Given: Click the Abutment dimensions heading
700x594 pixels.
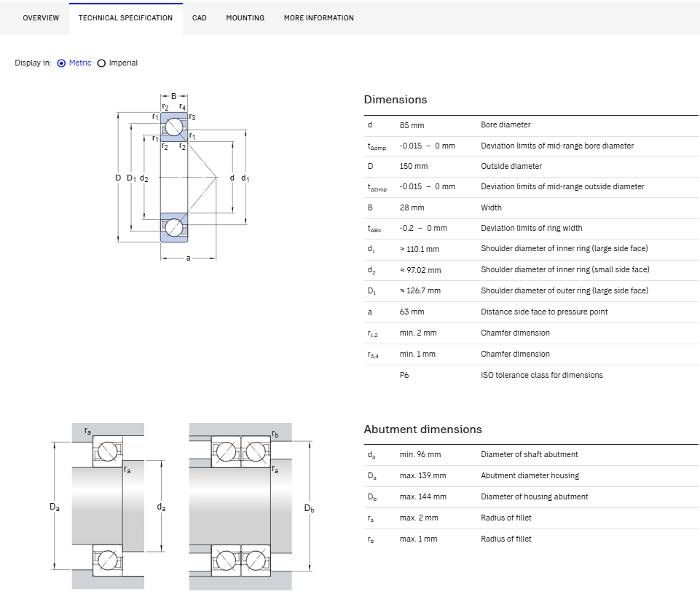Looking at the screenshot, I should pos(422,429).
